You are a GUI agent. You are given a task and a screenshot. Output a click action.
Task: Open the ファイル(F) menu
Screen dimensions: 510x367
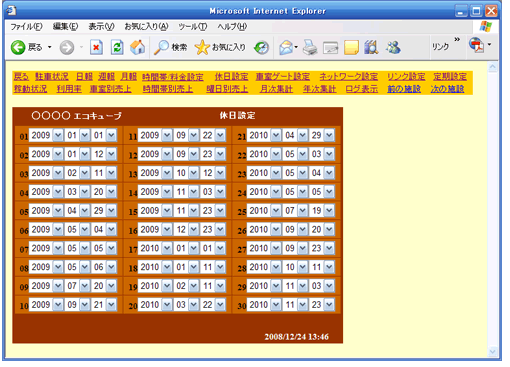[26, 27]
